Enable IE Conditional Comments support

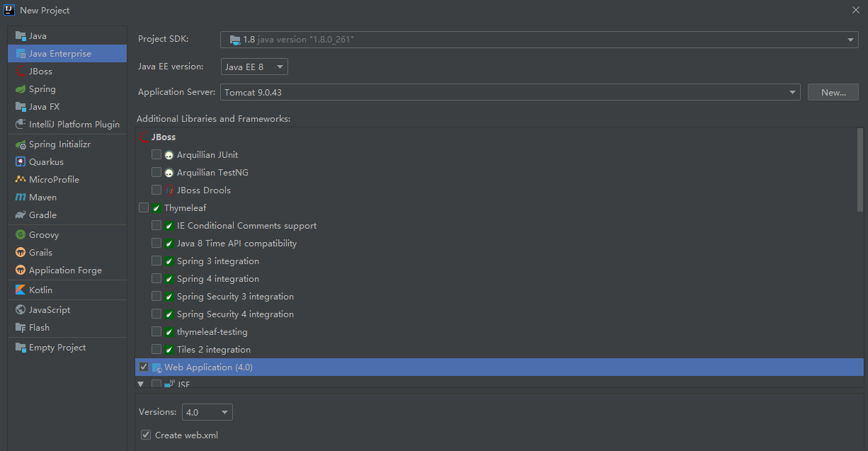[x=156, y=225]
